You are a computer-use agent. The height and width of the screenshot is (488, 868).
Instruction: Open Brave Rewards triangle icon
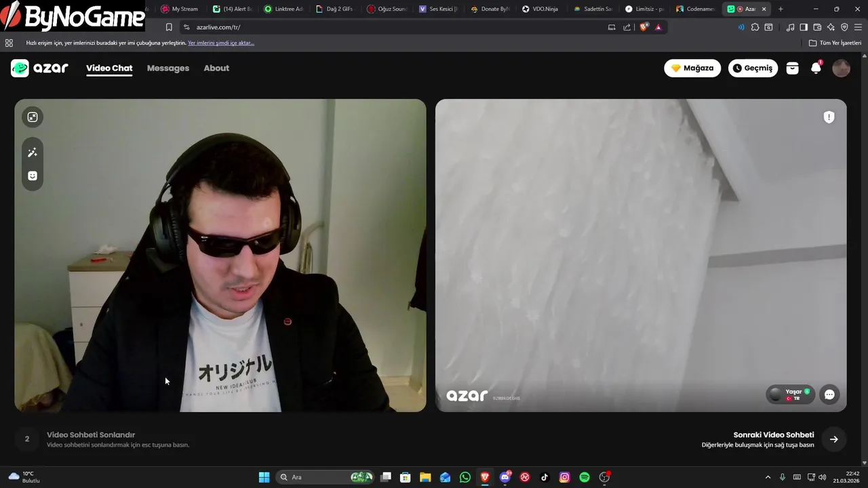658,27
